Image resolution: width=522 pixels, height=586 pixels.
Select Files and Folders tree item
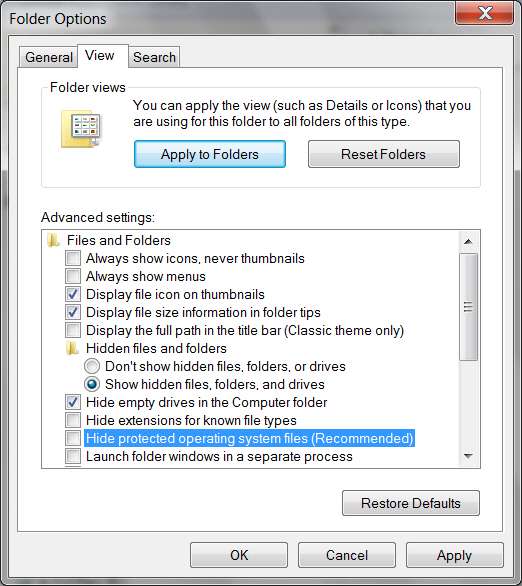[x=118, y=240]
